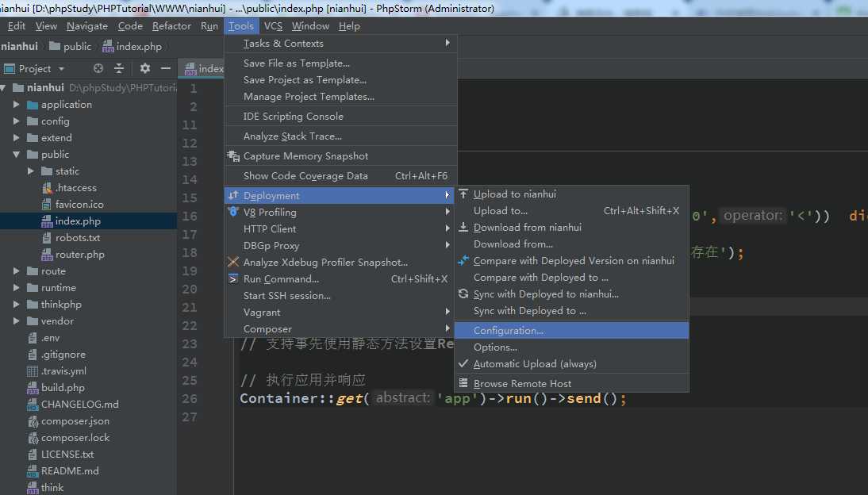Click the Capture Memory Snapshot icon

pos(233,156)
